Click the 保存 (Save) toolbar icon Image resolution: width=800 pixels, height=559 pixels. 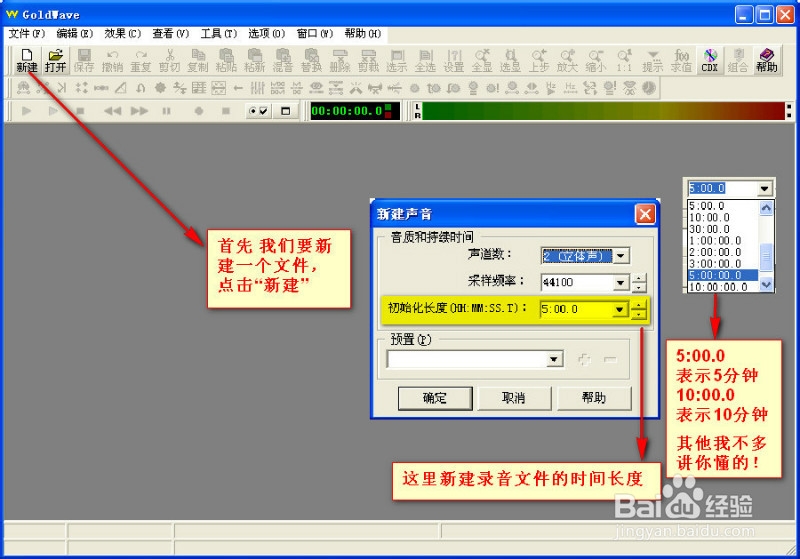coord(84,60)
